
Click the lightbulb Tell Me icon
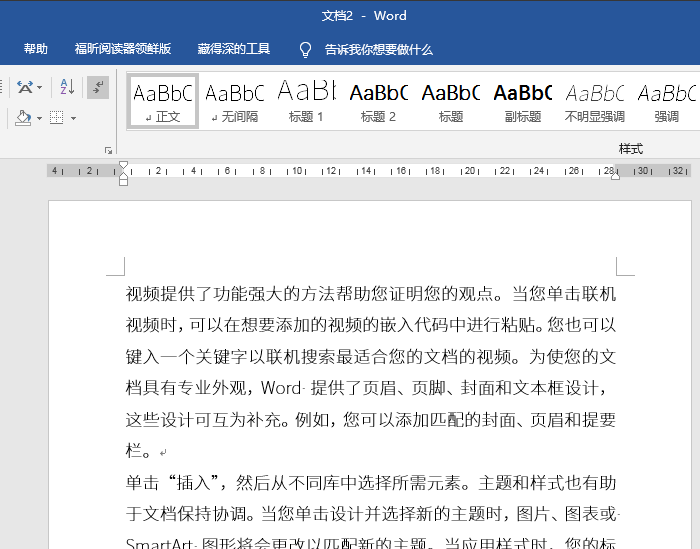coord(306,49)
